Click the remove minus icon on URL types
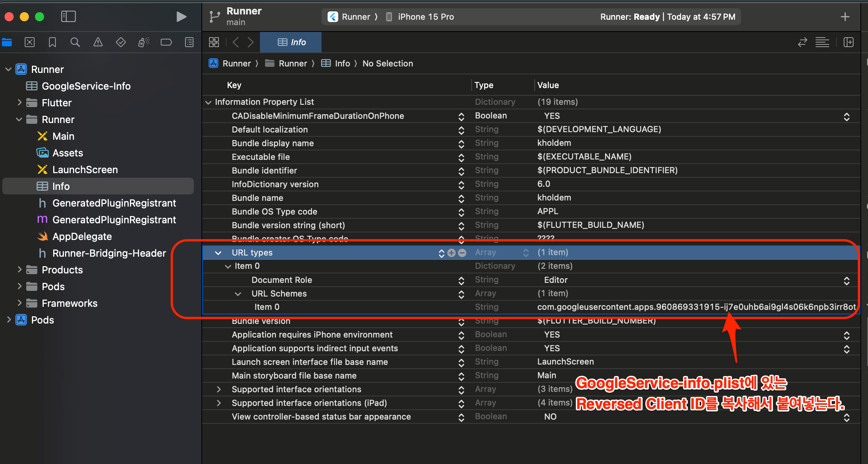 [x=462, y=253]
